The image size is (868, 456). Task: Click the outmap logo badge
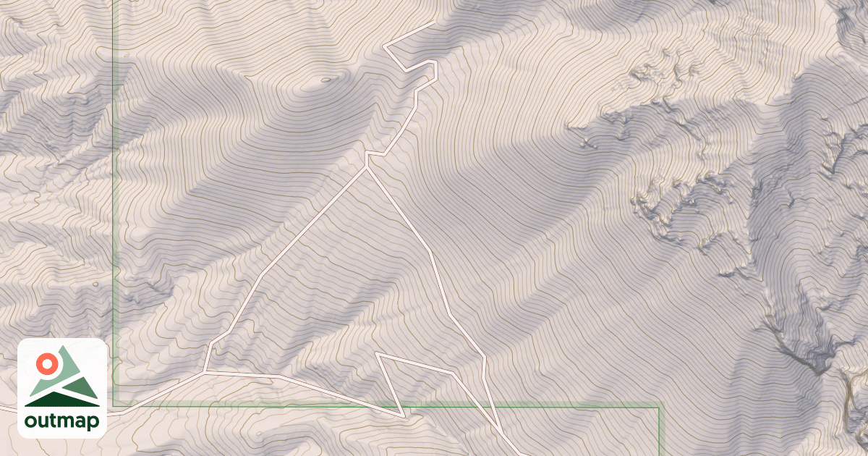click(62, 389)
